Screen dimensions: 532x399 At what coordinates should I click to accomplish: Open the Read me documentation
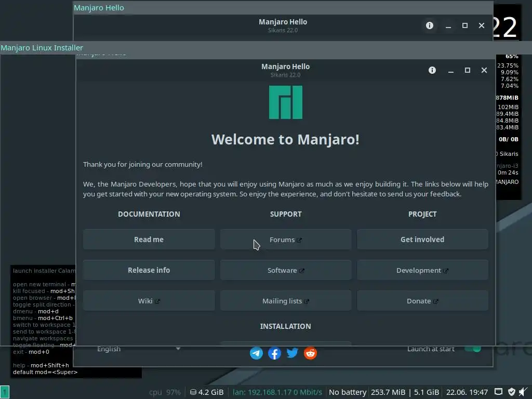coord(149,240)
